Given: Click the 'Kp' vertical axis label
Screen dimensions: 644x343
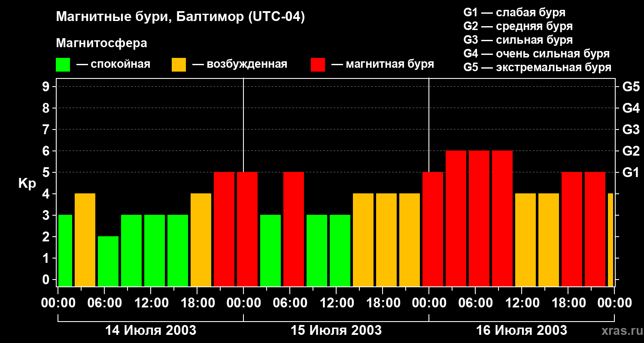Looking at the screenshot, I should pos(27,184).
